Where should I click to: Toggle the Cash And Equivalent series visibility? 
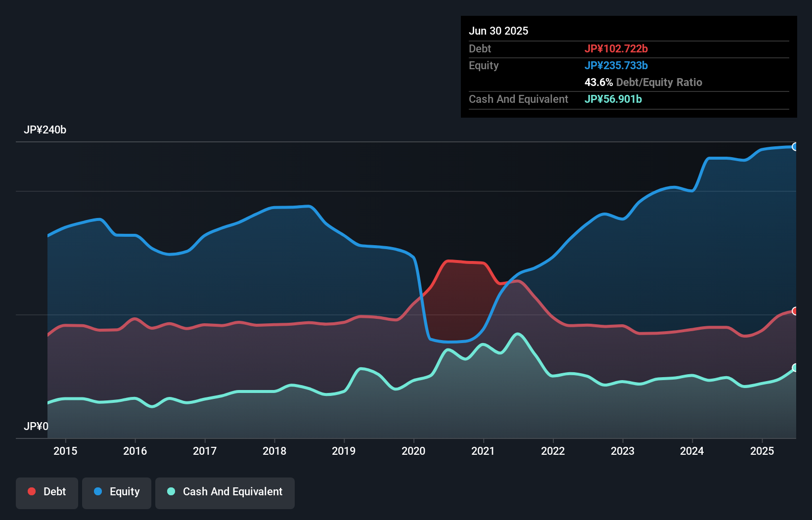(225, 492)
